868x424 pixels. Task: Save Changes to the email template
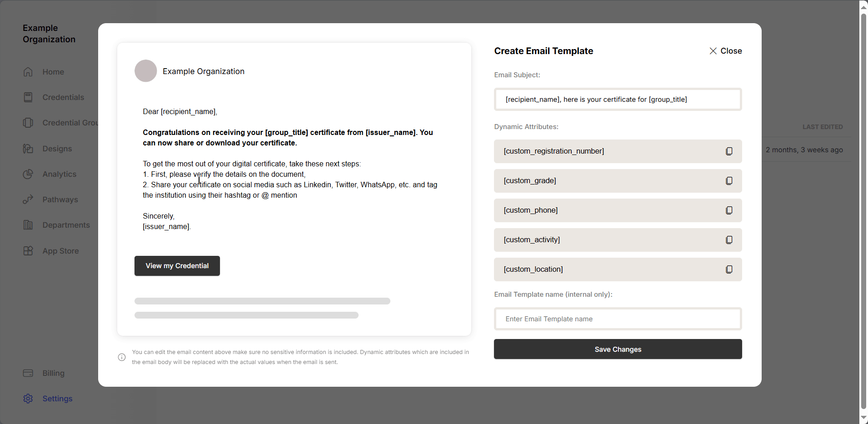618,349
